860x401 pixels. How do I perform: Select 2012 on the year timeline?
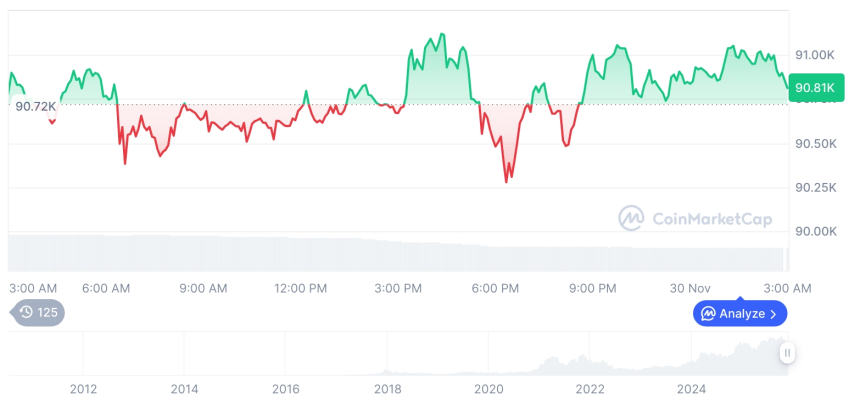[x=83, y=389]
